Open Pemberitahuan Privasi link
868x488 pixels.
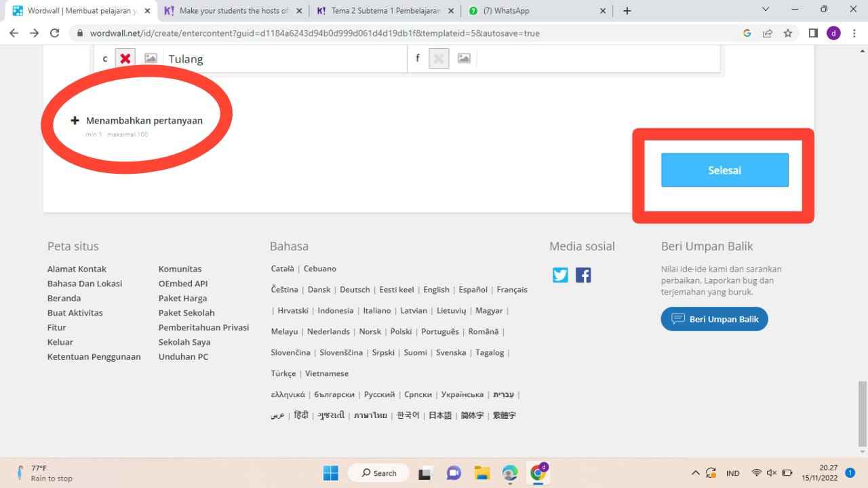[204, 327]
